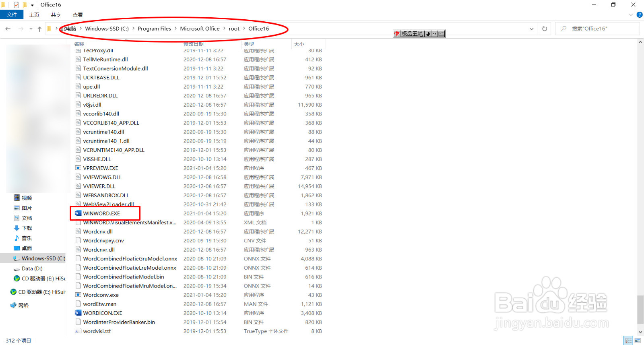Select WordInterProviderRanker.bin file

[x=119, y=322]
